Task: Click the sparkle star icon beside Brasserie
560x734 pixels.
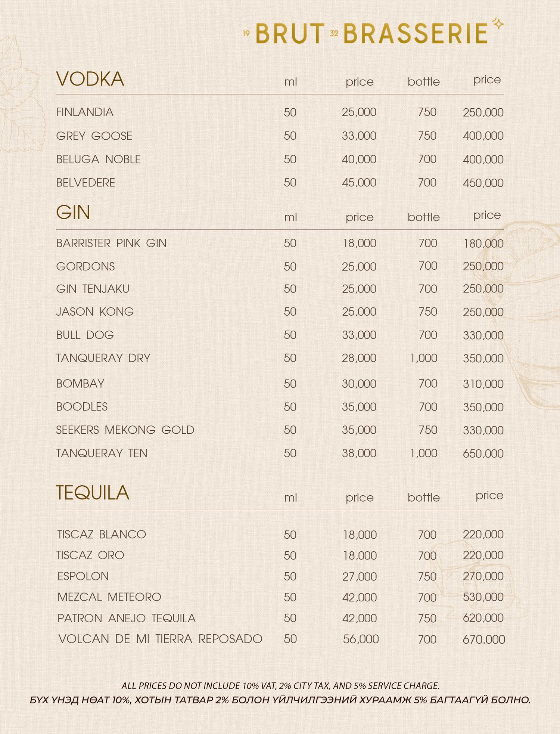Action: 498,24
